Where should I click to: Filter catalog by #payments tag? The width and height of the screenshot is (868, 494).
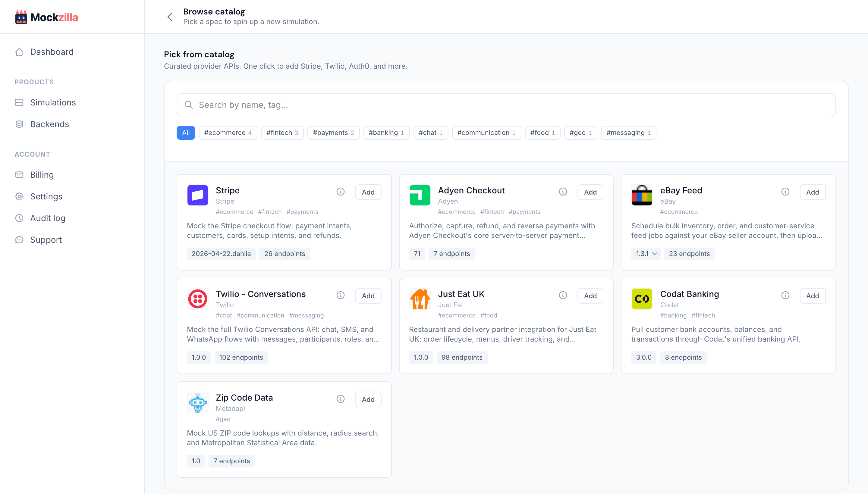[x=333, y=133]
